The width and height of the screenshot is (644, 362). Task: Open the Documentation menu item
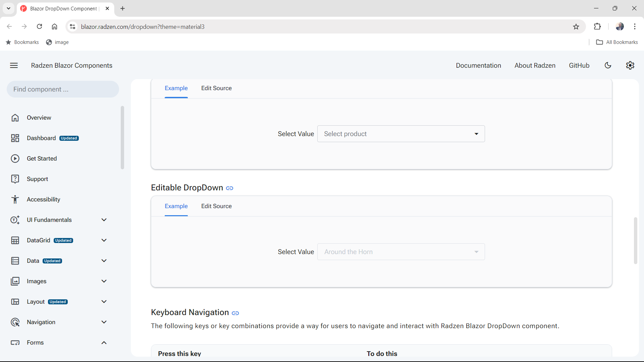[x=479, y=65]
